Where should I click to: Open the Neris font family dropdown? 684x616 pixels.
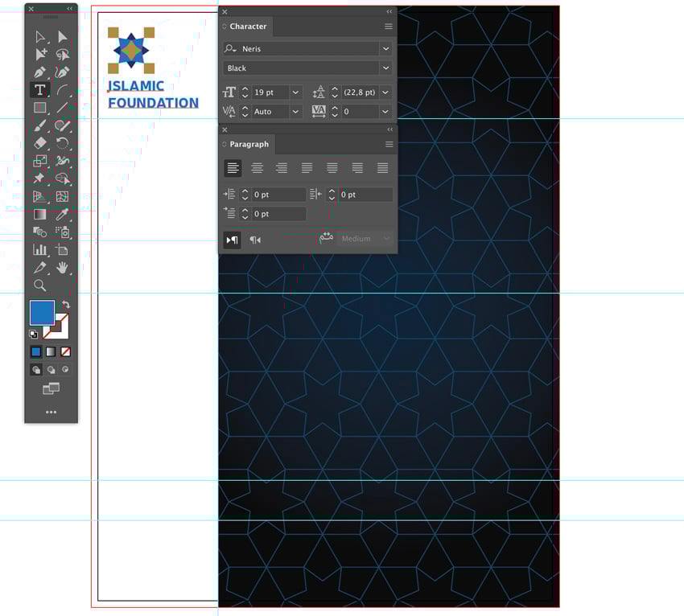point(386,49)
